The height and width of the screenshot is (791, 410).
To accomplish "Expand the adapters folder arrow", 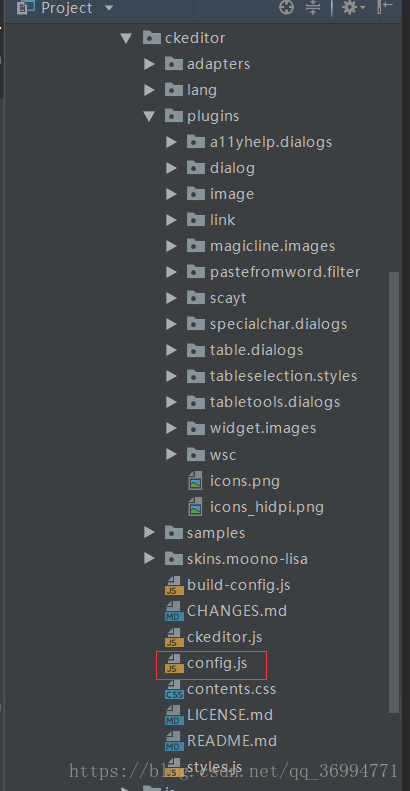I will tap(149, 64).
